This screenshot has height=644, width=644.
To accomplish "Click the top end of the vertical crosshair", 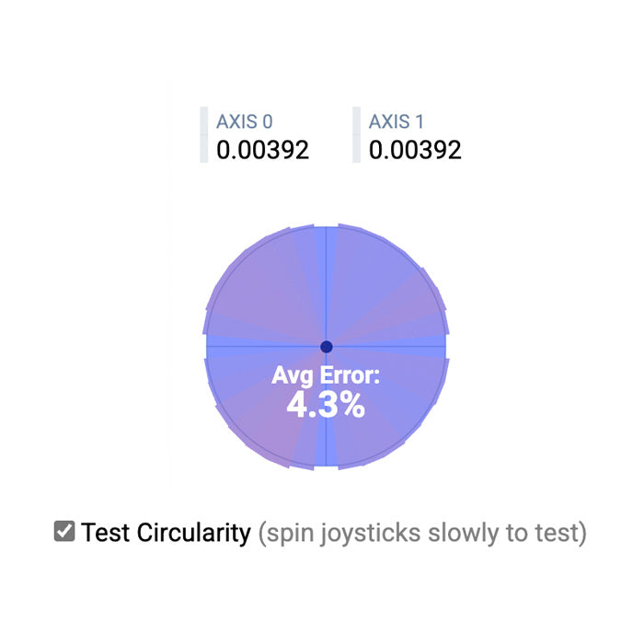I will tap(326, 232).
